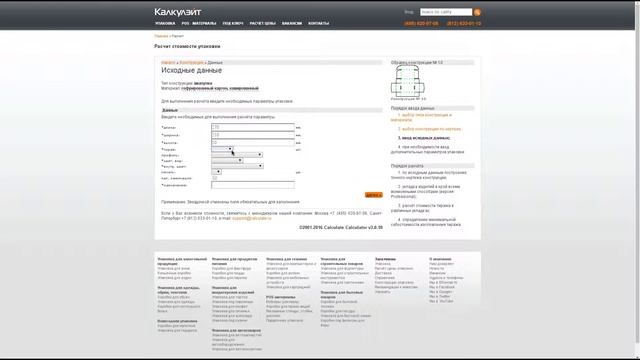Open the КОНТАКТЫ menu item
This screenshot has width=640, height=360.
point(318,23)
